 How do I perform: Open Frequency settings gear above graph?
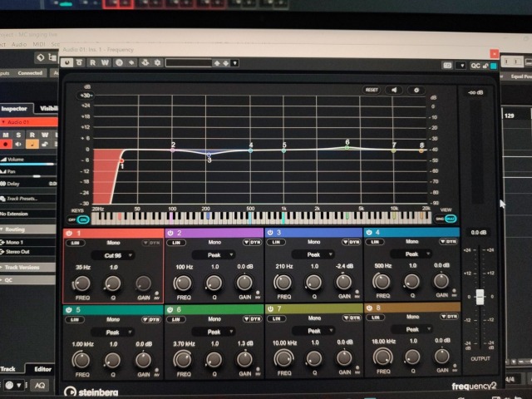416,90
